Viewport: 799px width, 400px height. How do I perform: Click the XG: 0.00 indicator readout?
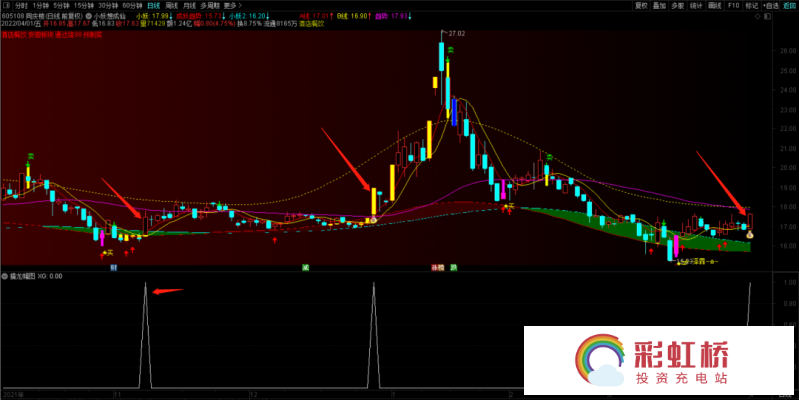[x=50, y=276]
